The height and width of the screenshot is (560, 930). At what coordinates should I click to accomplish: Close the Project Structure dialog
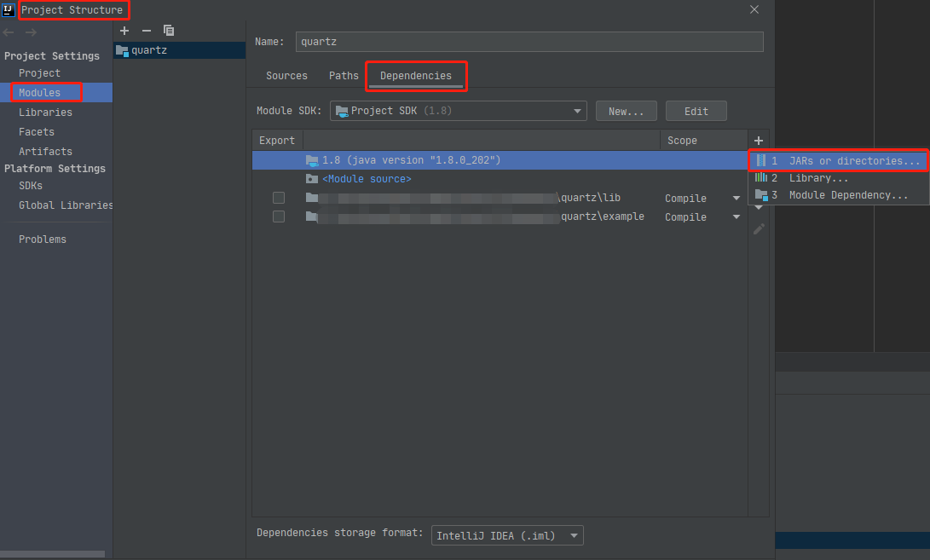click(754, 9)
